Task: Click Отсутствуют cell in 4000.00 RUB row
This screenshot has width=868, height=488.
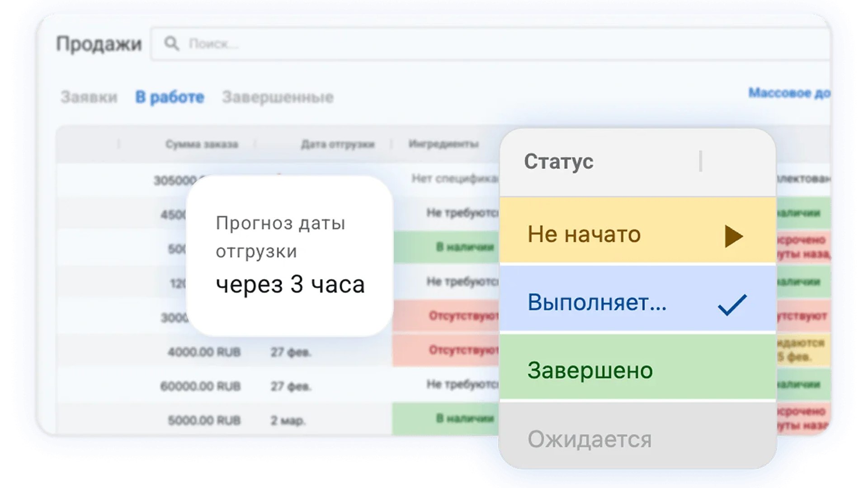Action: (446, 350)
